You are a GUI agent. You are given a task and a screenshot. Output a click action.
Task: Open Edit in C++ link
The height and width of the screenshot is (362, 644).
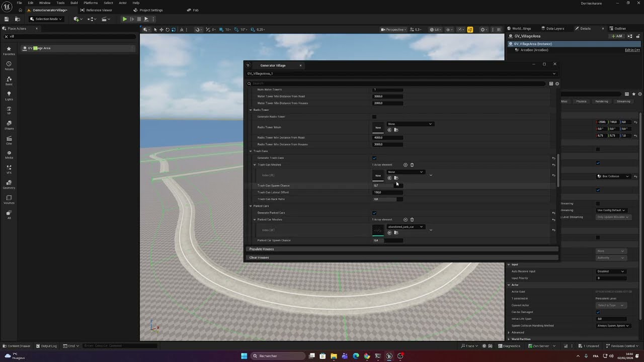coord(632,50)
